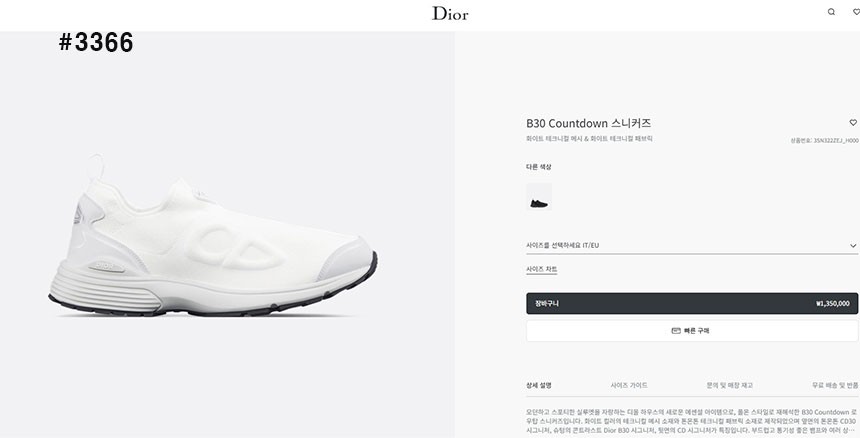860x438 pixels.
Task: Open the 무료 배송 및 반품 tab
Action: tap(835, 385)
